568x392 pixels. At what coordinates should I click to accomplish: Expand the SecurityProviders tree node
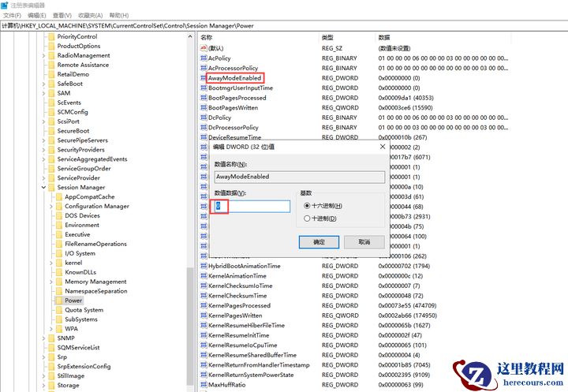43,150
